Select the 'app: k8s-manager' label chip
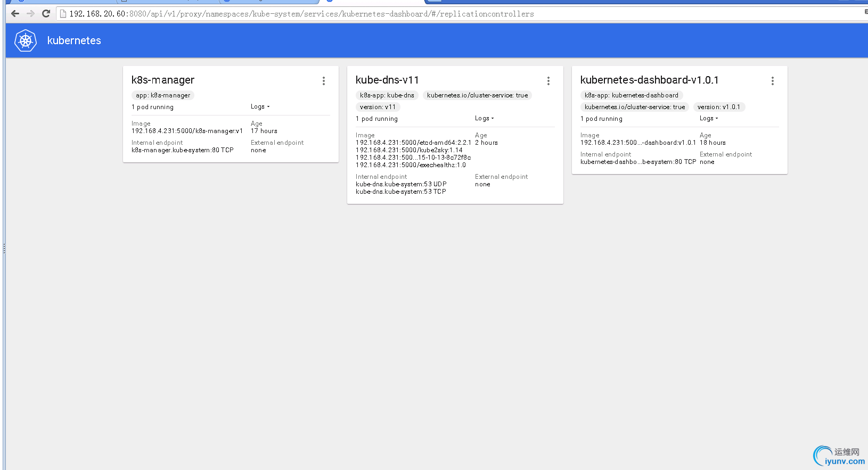 pos(163,95)
